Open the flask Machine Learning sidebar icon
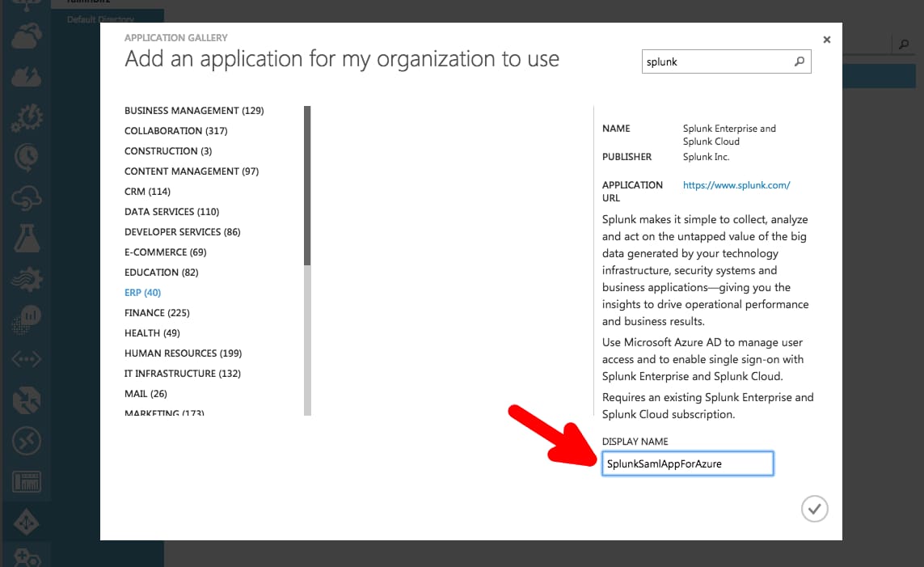924x567 pixels. 27,238
